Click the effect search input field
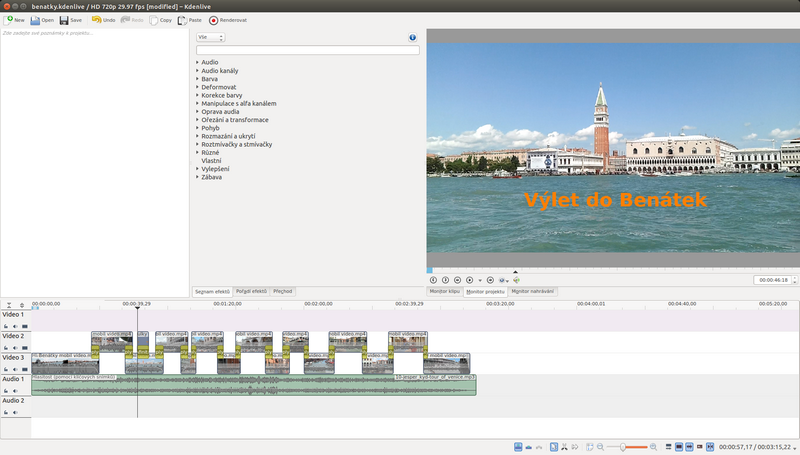 307,50
